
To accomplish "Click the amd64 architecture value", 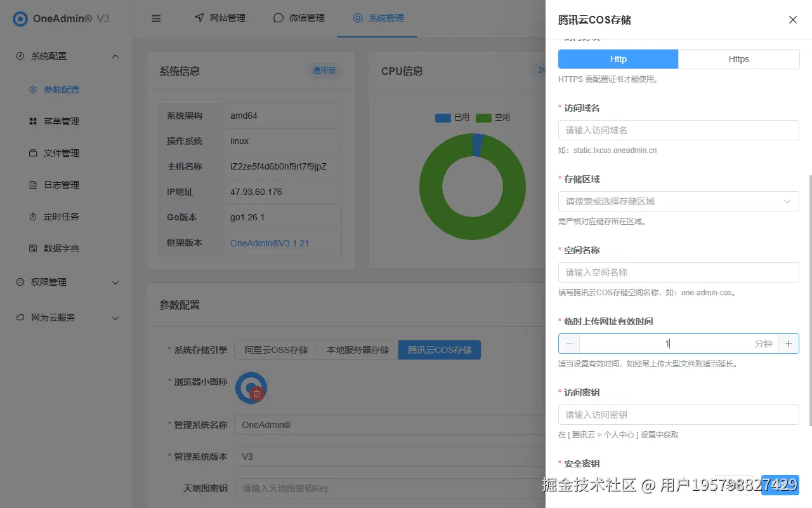I will point(244,116).
